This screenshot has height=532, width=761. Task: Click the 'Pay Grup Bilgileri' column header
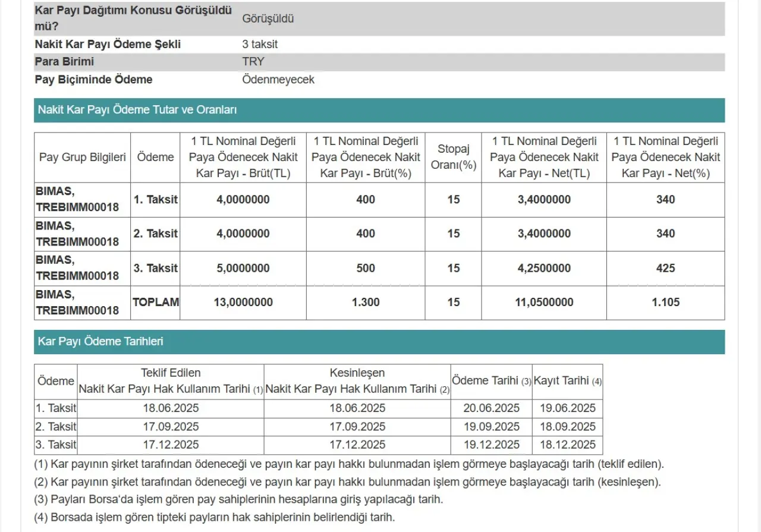point(83,158)
